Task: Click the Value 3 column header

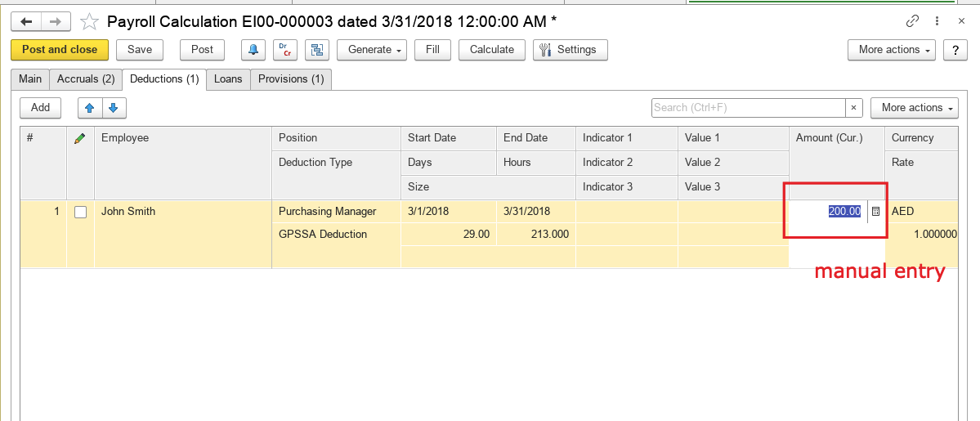Action: click(733, 187)
